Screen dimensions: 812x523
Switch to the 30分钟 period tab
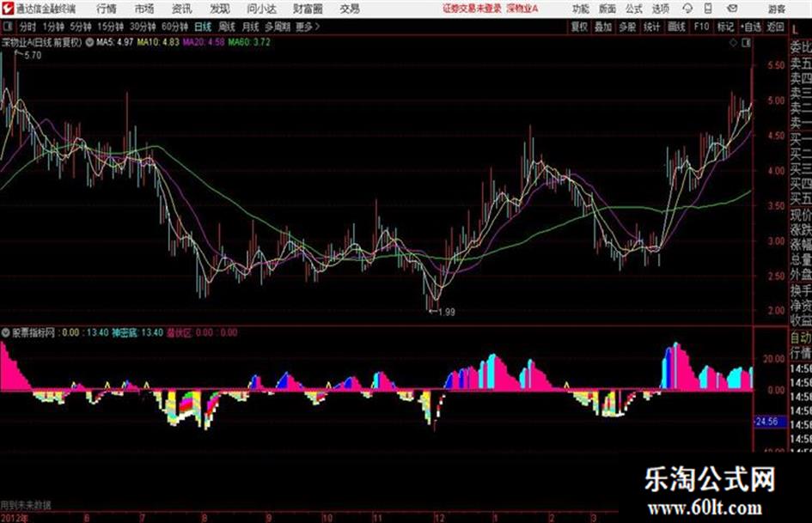click(x=143, y=27)
